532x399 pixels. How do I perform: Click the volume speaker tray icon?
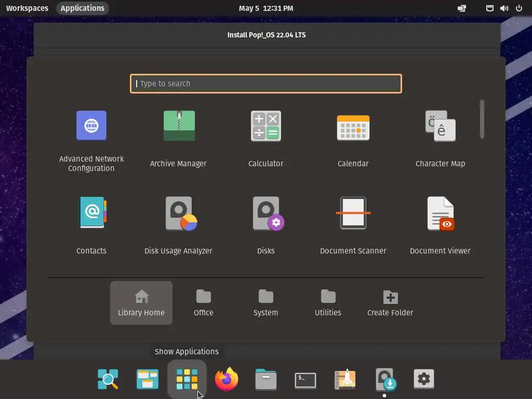click(504, 8)
